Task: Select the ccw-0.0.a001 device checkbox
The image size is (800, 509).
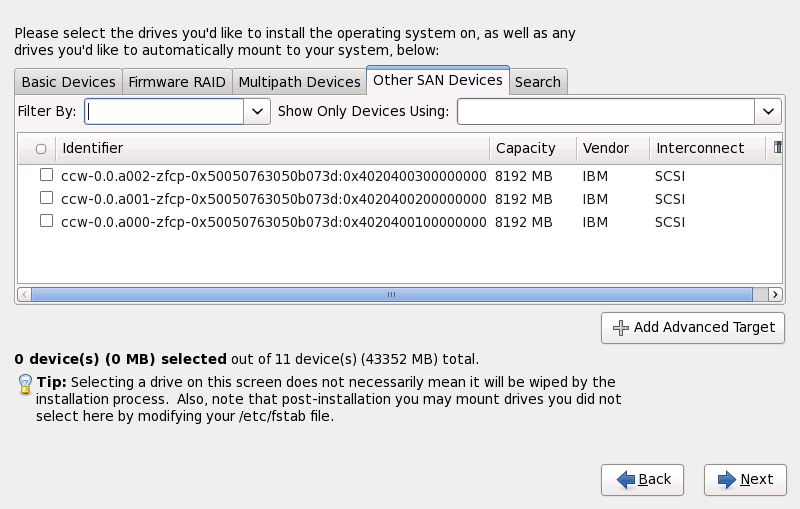Action: click(46, 198)
